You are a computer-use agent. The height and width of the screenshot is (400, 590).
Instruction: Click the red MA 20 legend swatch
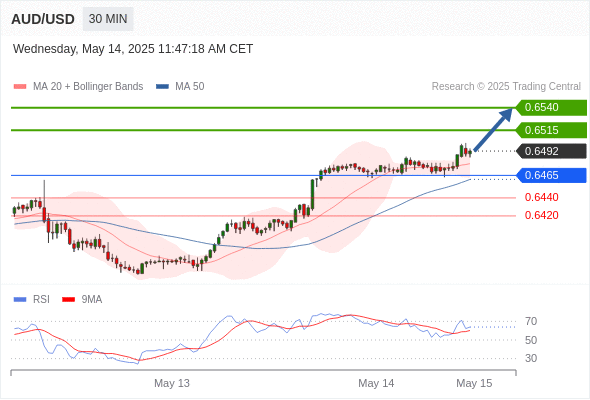[20, 87]
